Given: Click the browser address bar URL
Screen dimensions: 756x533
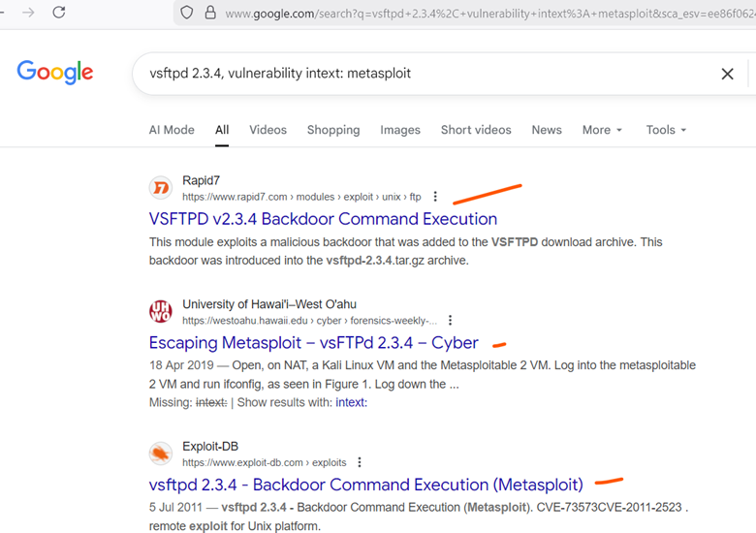Looking at the screenshot, I should pos(489,14).
